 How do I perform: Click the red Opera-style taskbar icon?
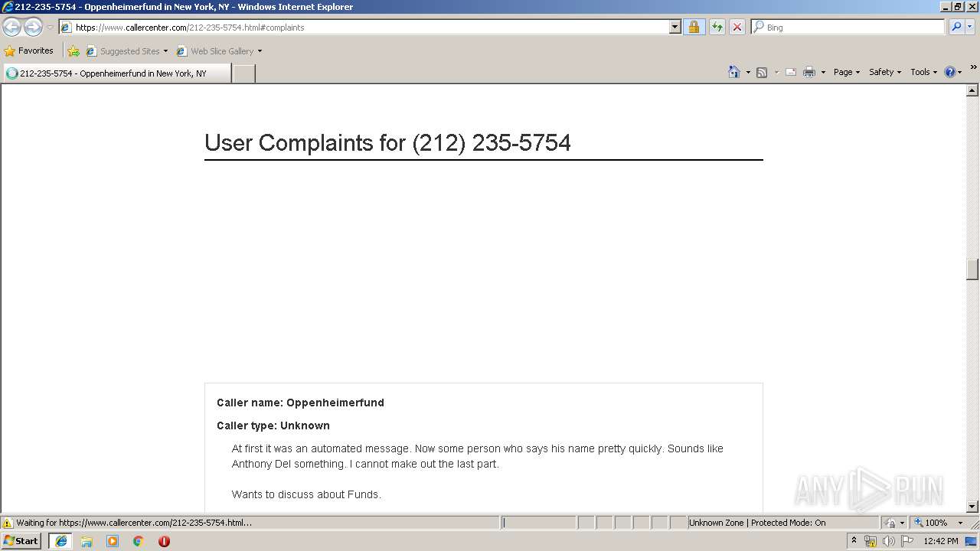coord(164,541)
